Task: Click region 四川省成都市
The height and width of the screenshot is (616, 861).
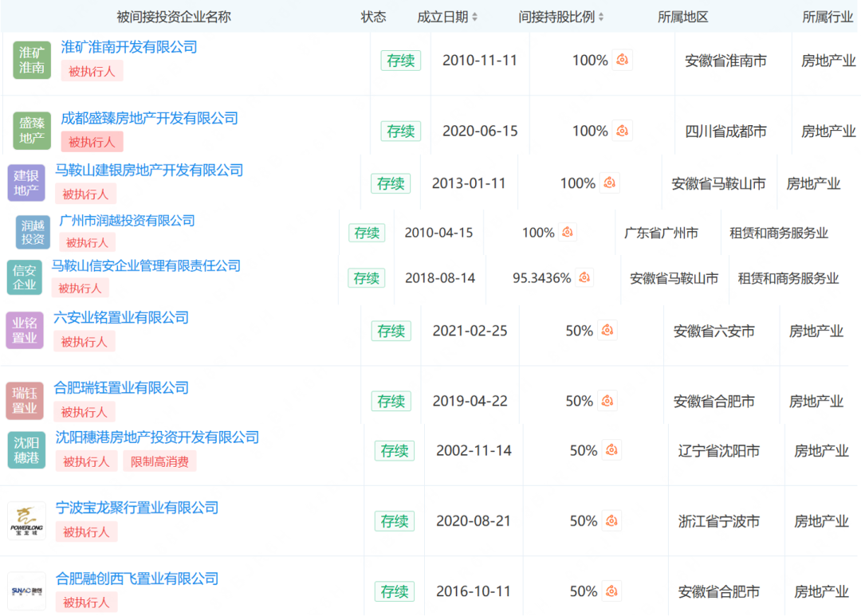Action: pos(726,131)
